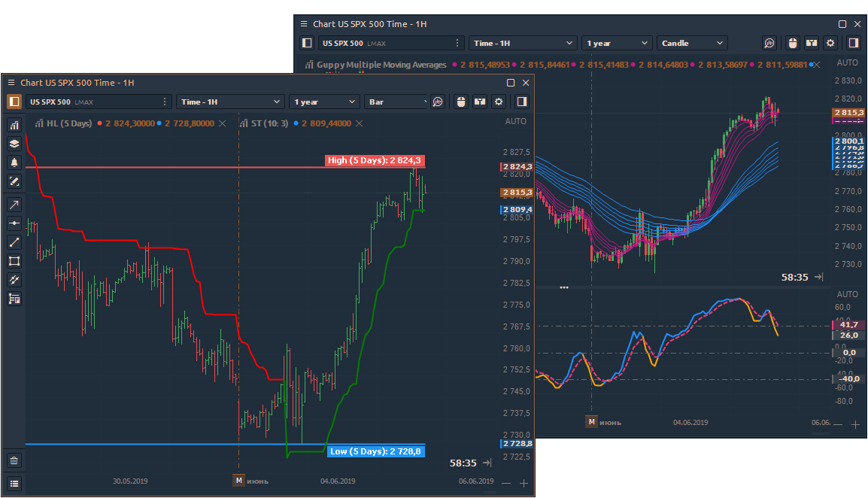Image resolution: width=868 pixels, height=498 pixels.
Task: Zoom in with plus on front chart time axis
Action: pos(524,483)
